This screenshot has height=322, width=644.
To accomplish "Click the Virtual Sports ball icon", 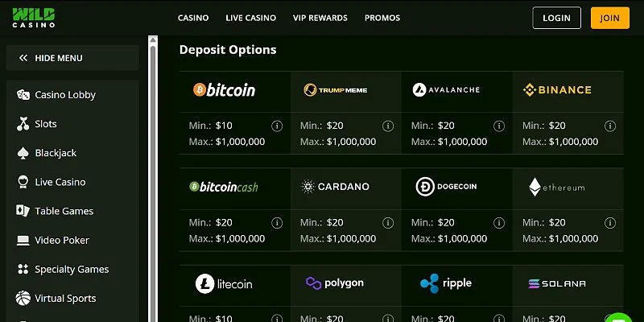I will [23, 298].
